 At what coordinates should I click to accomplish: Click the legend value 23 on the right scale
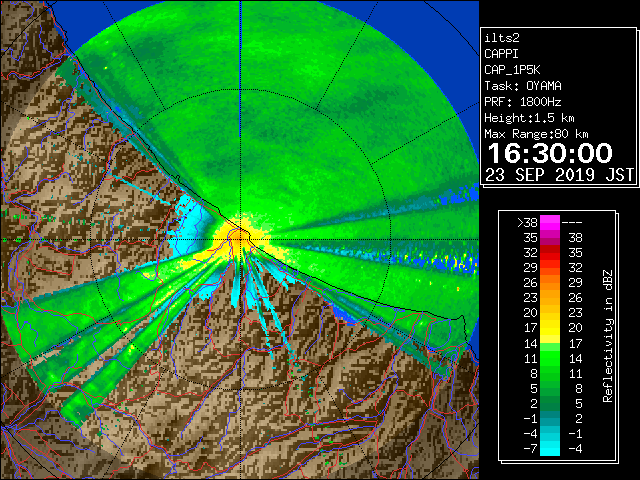tap(576, 313)
